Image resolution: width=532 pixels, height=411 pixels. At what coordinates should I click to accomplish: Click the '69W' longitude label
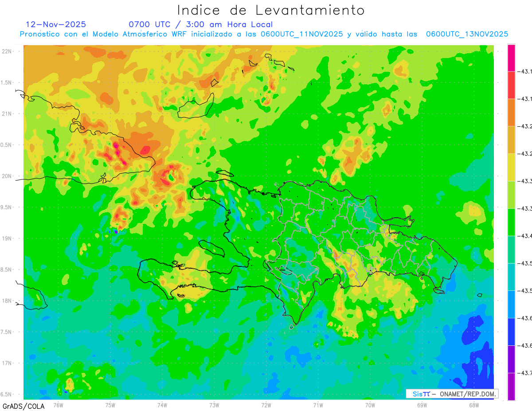coord(422,405)
